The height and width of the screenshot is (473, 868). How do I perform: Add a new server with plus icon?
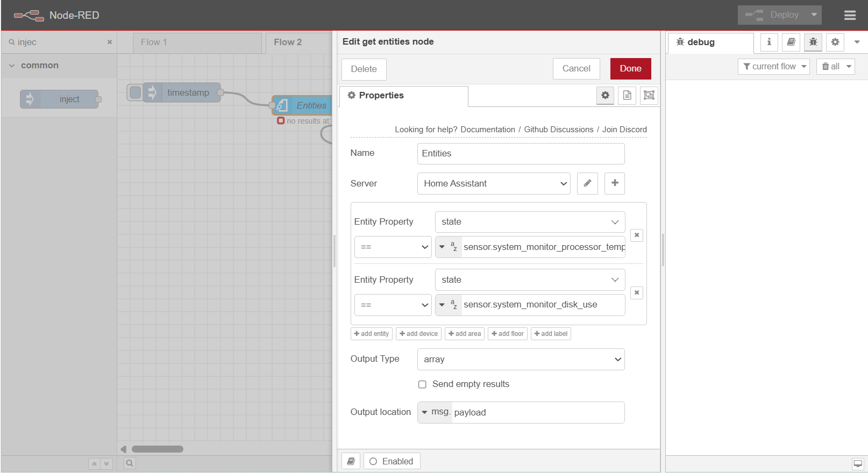[614, 183]
